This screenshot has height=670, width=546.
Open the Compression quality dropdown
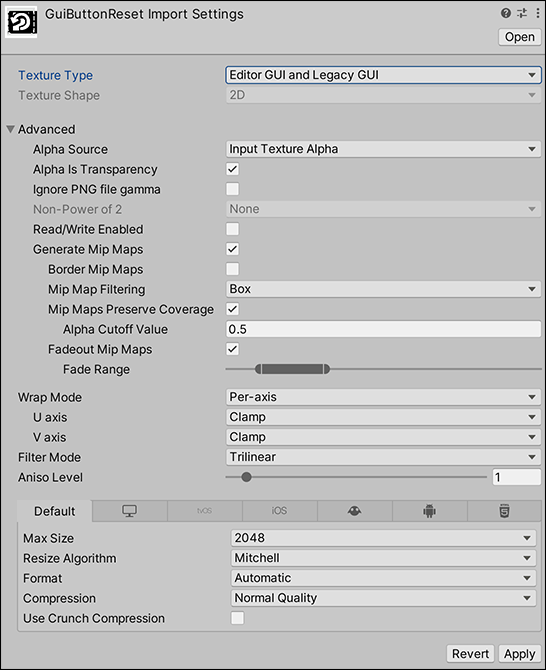click(384, 598)
